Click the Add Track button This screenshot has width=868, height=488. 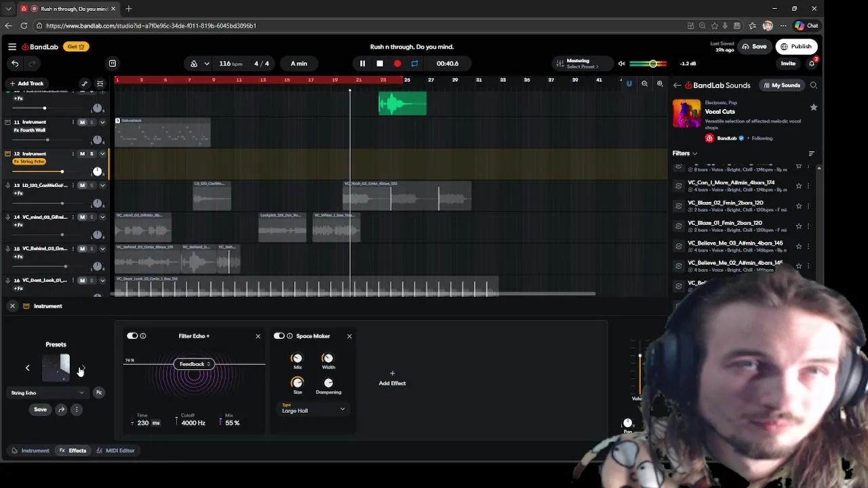coord(26,83)
